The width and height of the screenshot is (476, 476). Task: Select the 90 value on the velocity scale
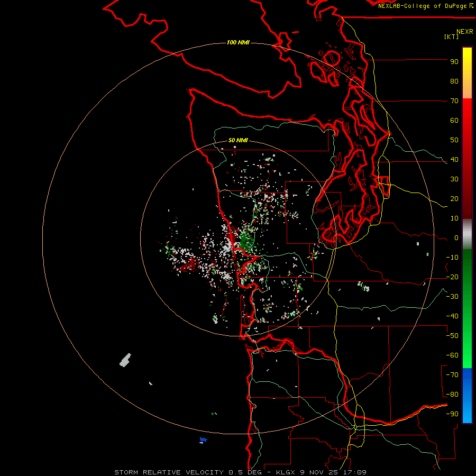(x=454, y=62)
